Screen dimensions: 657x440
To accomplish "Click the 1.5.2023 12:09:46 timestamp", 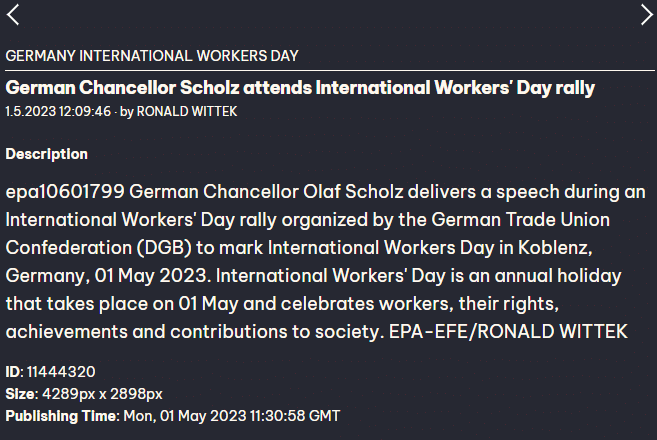I will pos(58,111).
